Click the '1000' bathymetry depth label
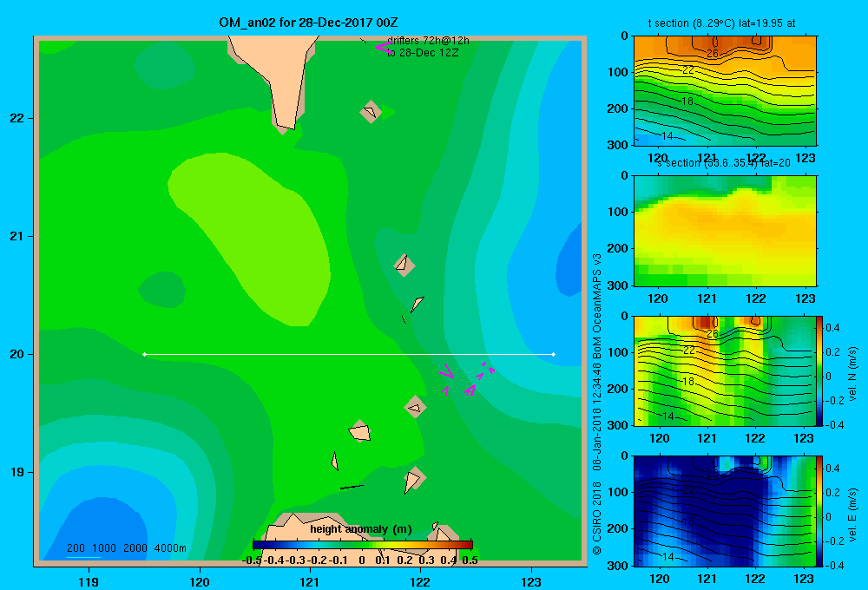The height and width of the screenshot is (590, 868). coord(104,548)
